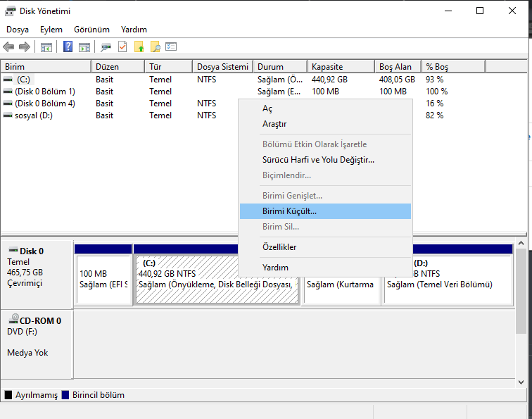This screenshot has height=419, width=532.
Task: Select Sürücü Harfi ve Yolu Değiştir...
Action: point(325,160)
